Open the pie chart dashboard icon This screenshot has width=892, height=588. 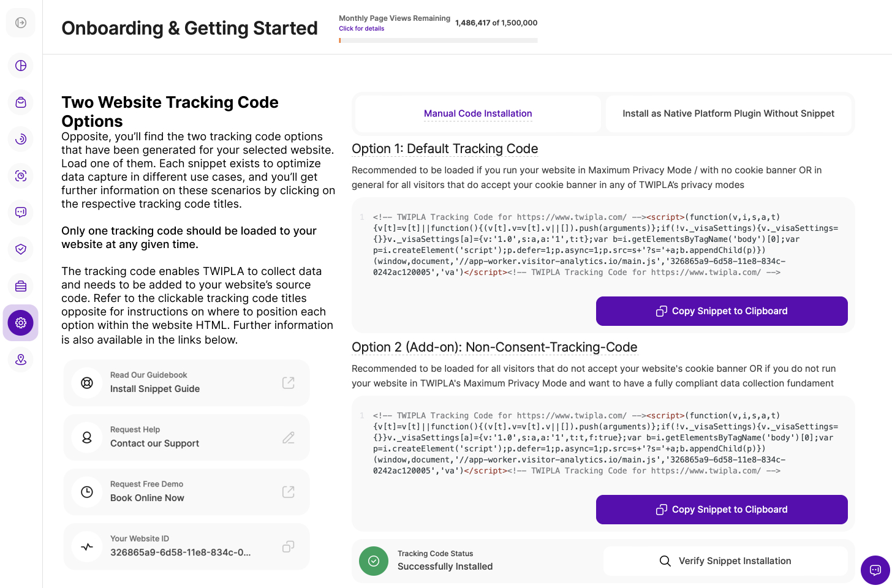(21, 66)
